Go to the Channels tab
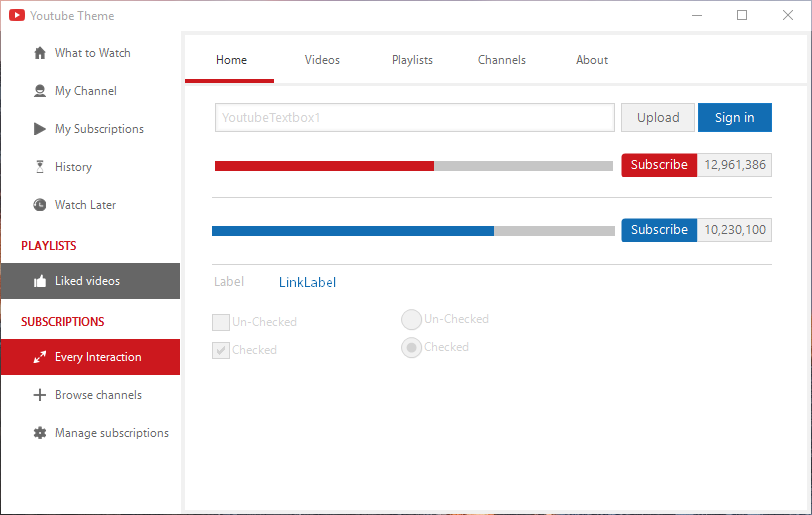 pyautogui.click(x=502, y=60)
